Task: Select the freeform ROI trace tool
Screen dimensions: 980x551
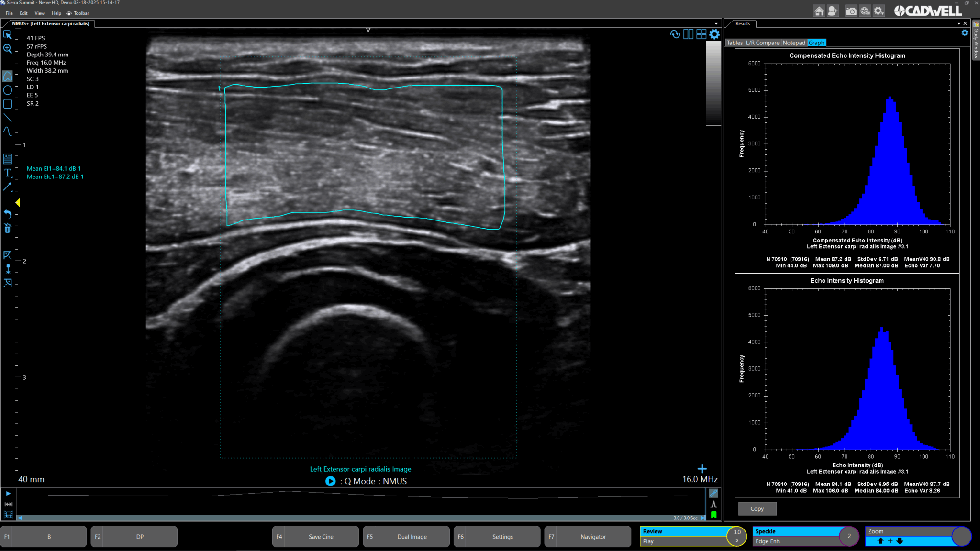Action: pyautogui.click(x=8, y=77)
